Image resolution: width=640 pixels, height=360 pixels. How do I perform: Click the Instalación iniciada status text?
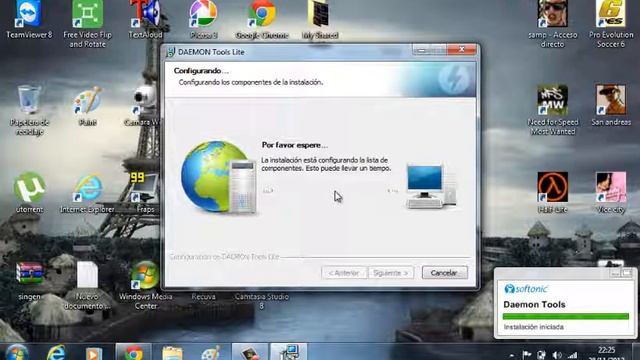coord(533,327)
